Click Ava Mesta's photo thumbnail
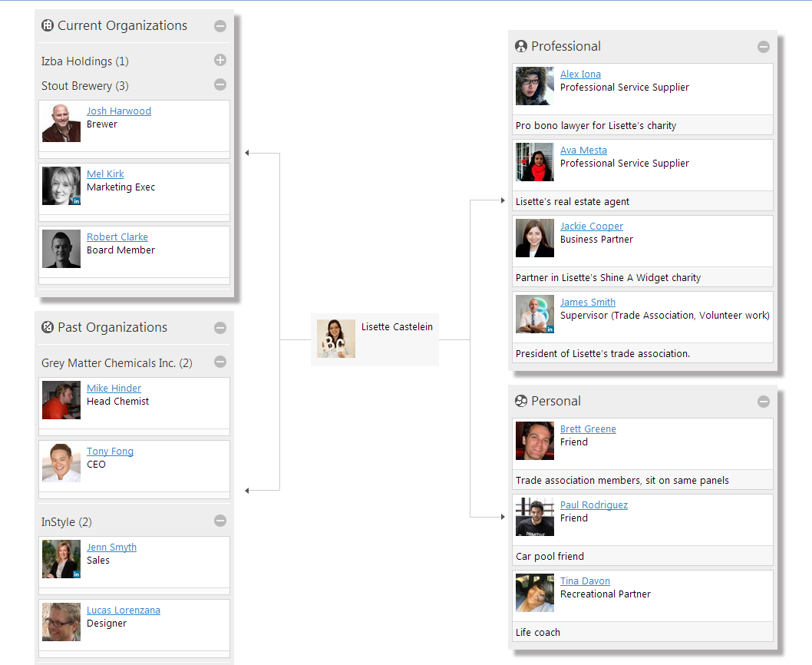This screenshot has height=665, width=812. coord(535,162)
